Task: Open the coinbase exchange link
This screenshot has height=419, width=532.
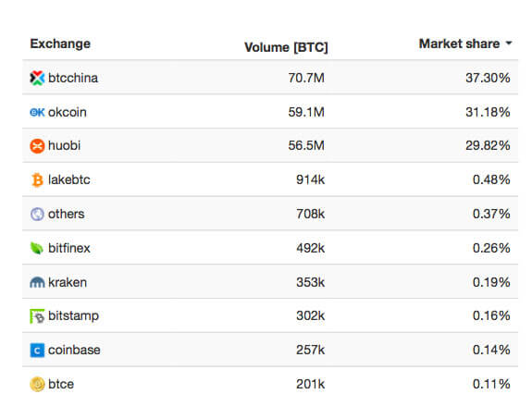Action: (74, 351)
